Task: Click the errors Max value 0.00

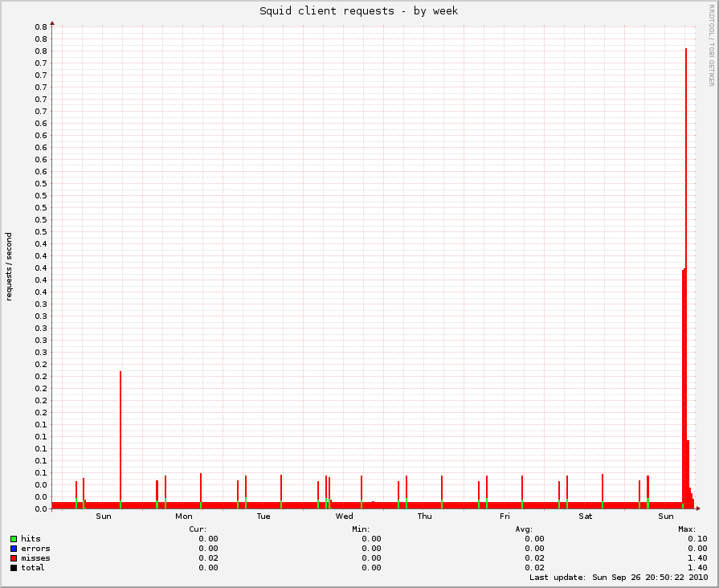Action: [x=697, y=549]
